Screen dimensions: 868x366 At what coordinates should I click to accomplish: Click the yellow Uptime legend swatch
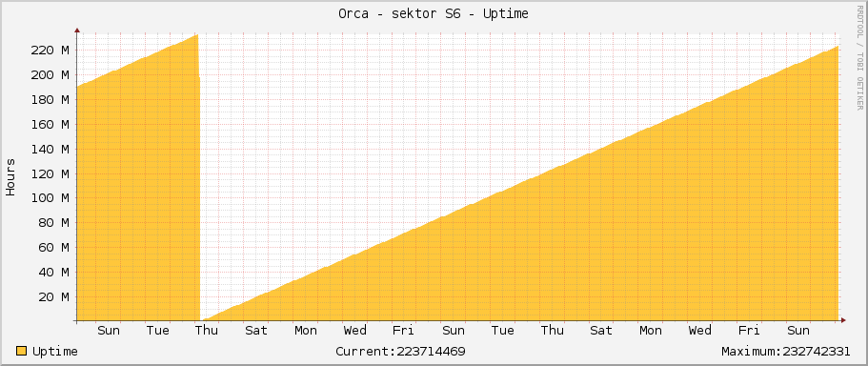coord(21,351)
